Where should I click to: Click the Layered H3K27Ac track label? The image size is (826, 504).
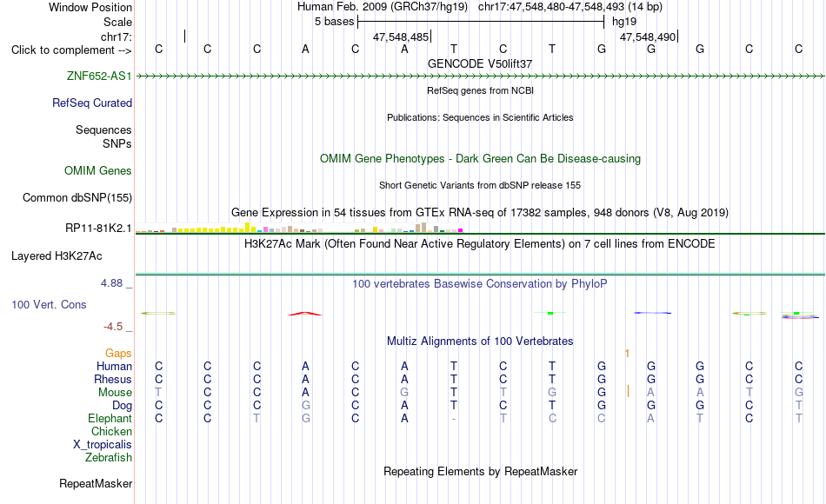(x=57, y=256)
